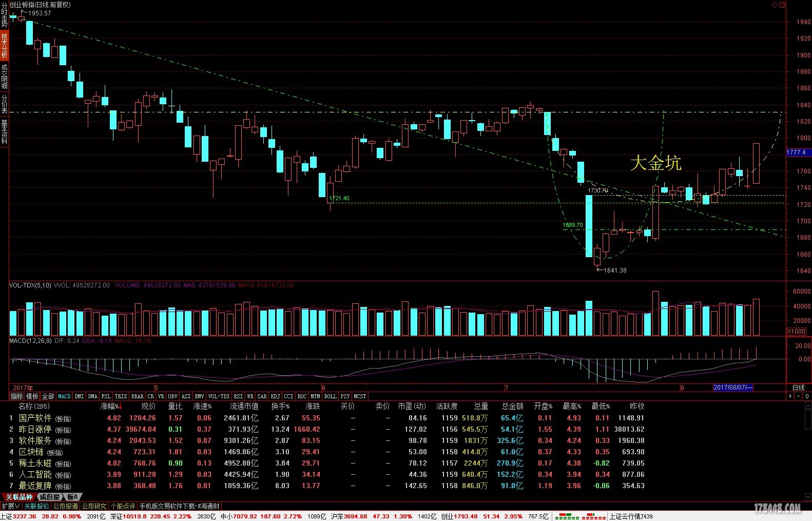Click the red window icon at chart top-right
Image resolution: width=812 pixels, height=521 pixels.
pos(783,5)
